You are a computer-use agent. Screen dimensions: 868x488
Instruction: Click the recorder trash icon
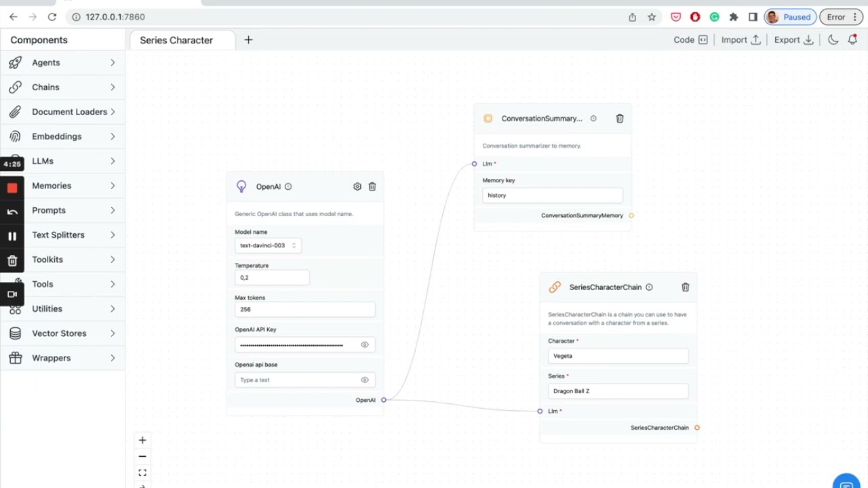point(12,260)
